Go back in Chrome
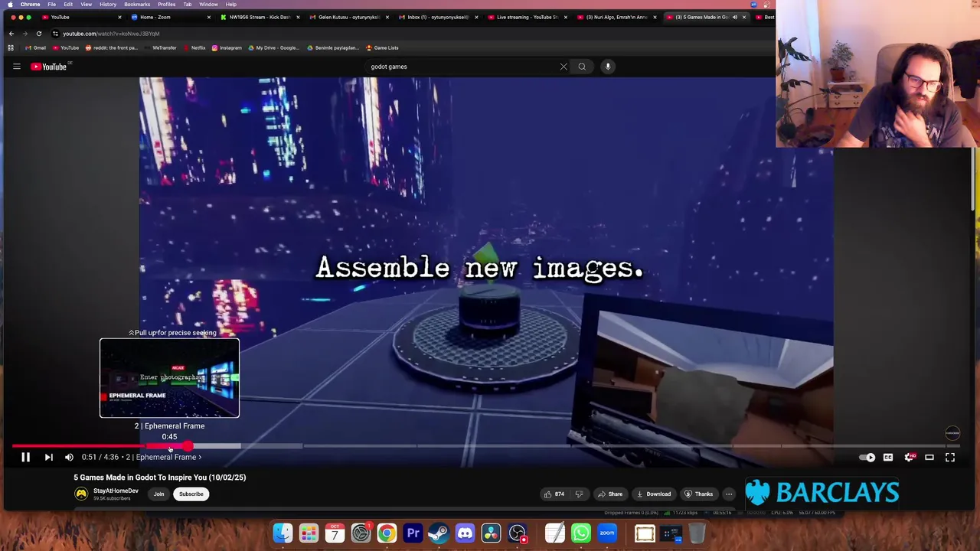Image resolution: width=980 pixels, height=551 pixels. pos(11,34)
